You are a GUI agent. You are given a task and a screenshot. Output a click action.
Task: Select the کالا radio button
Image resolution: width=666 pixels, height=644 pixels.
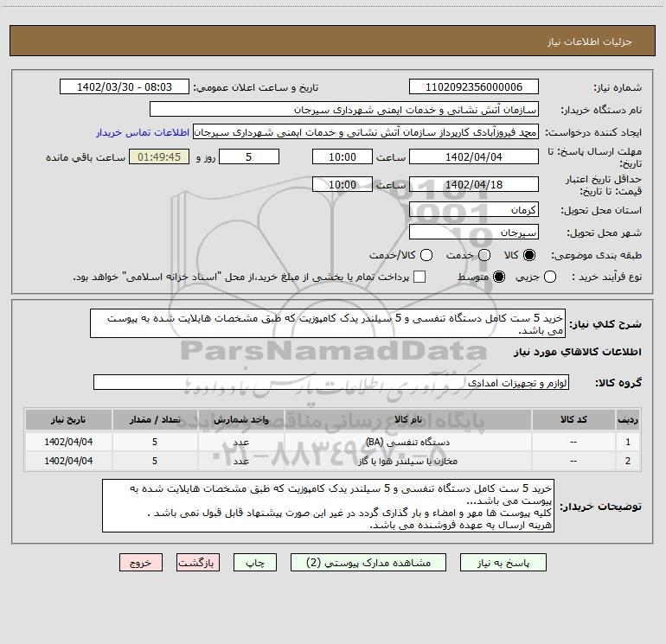tap(529, 255)
